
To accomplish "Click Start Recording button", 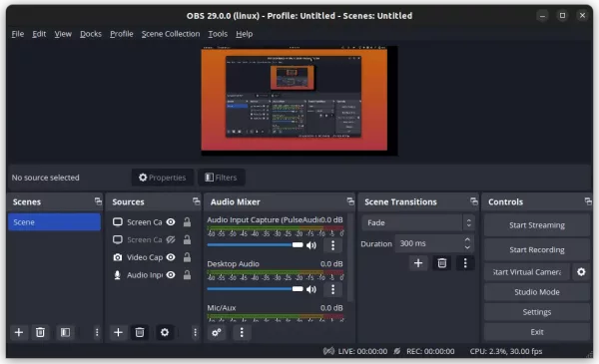I will [x=537, y=250].
